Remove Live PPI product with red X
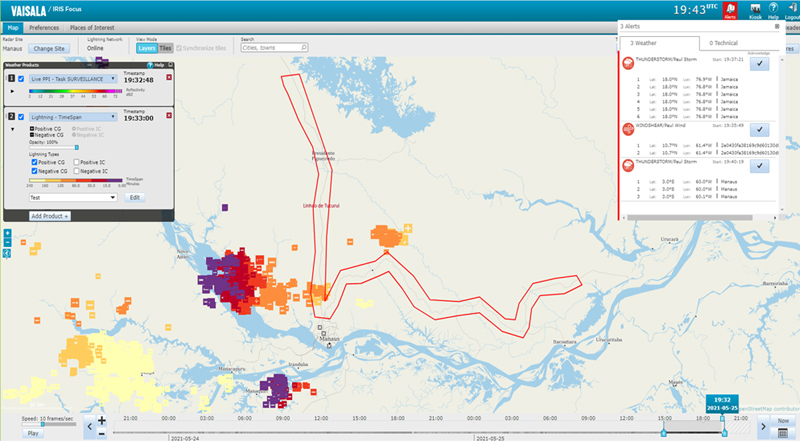Image resolution: width=800 pixels, height=441 pixels. point(169,77)
